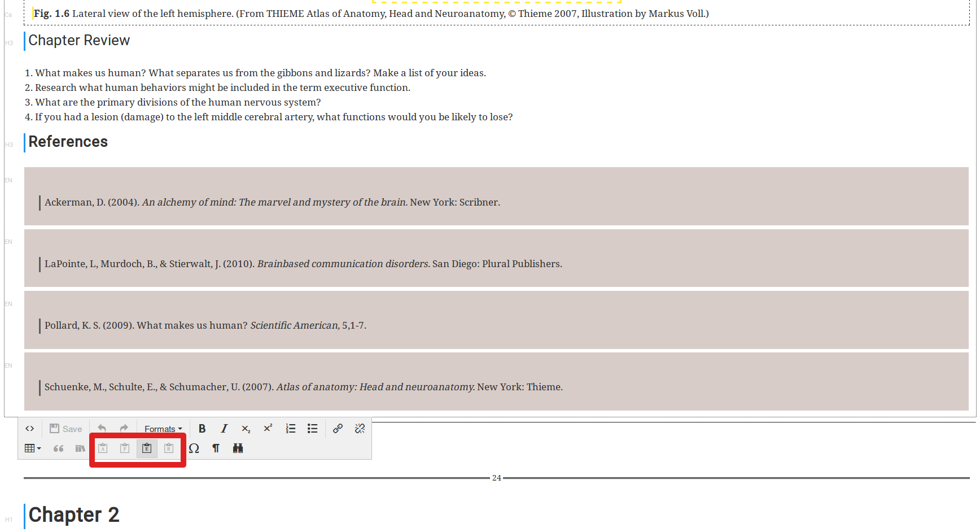The width and height of the screenshot is (980, 532).
Task: Click the books library icon
Action: pyautogui.click(x=80, y=448)
